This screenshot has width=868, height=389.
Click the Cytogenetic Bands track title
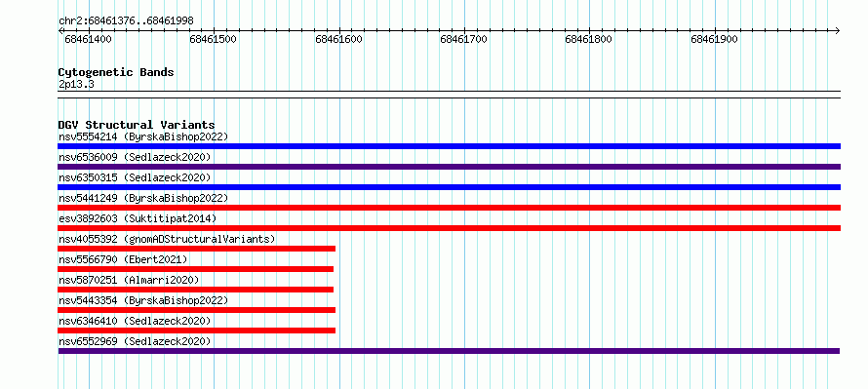pos(116,72)
